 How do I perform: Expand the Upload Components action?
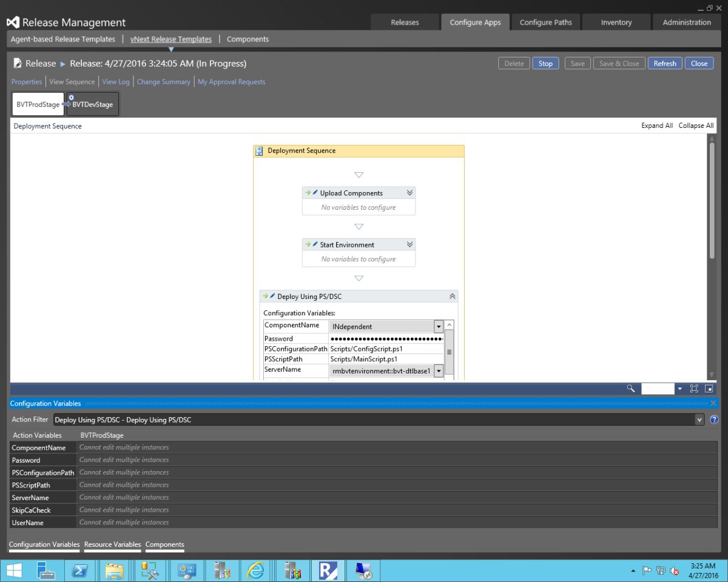pyautogui.click(x=409, y=193)
